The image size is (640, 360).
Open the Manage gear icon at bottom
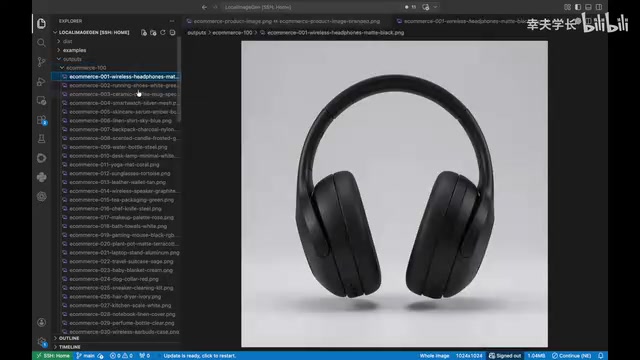point(41,342)
